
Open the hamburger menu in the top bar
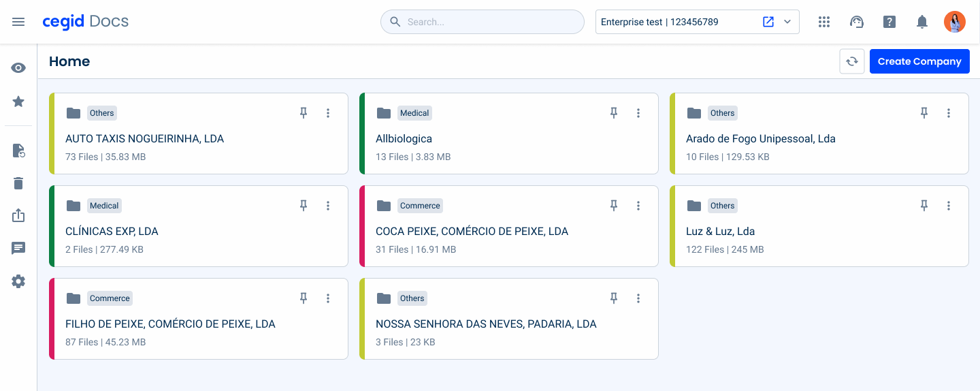(x=18, y=22)
